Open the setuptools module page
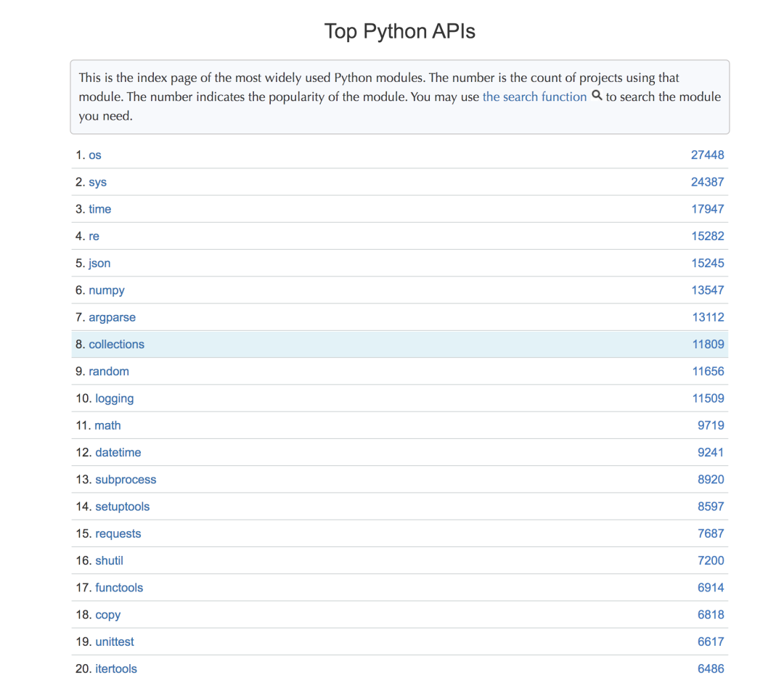The height and width of the screenshot is (680, 784). 122,506
